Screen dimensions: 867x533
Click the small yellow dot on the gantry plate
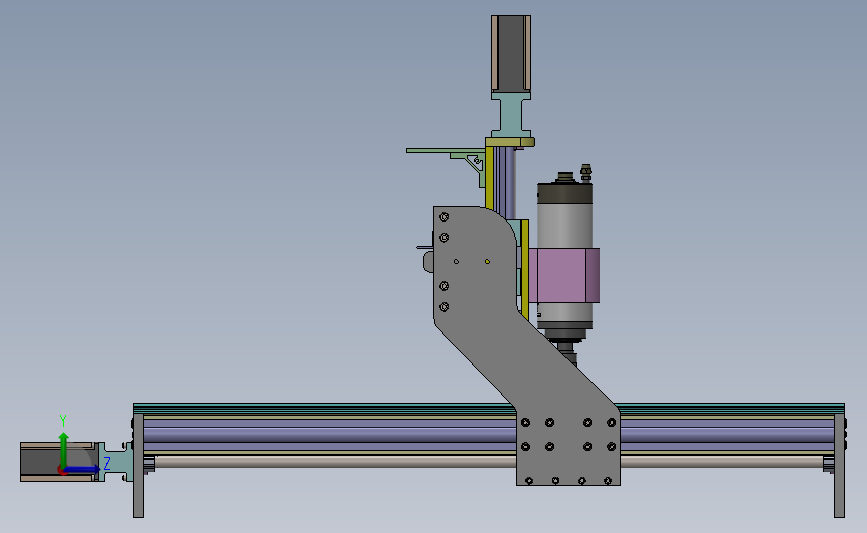487,262
